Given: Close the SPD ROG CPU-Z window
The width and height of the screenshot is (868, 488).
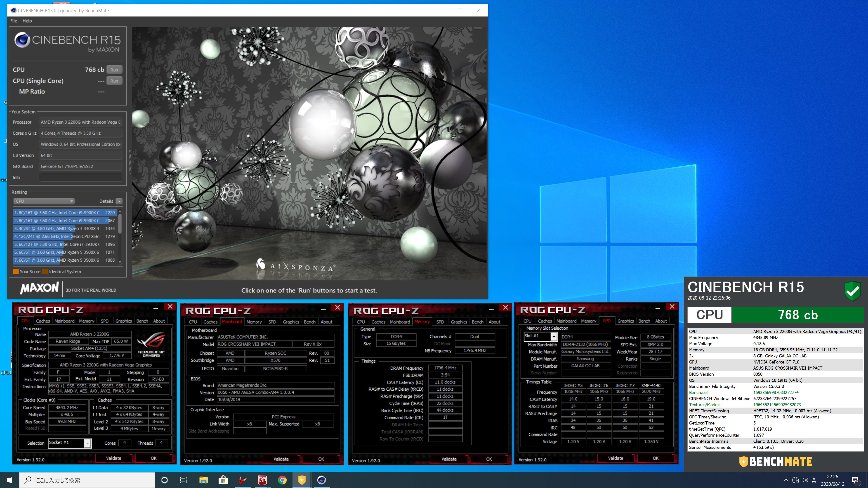Looking at the screenshot, I should [672, 307].
